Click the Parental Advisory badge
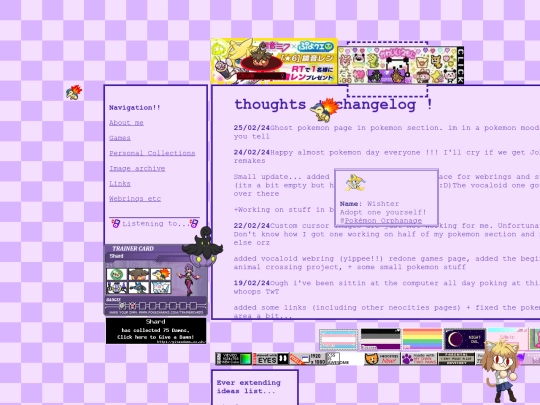 pos(457,359)
